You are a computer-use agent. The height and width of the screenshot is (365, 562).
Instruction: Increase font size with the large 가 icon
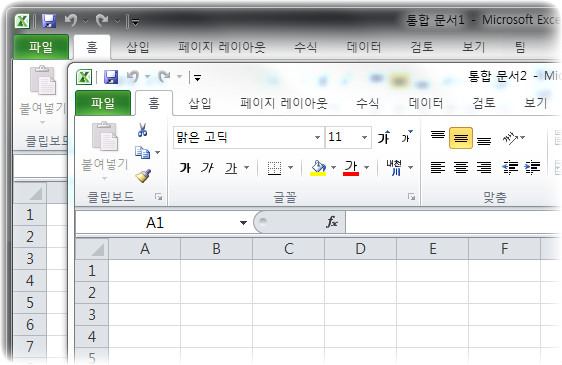pyautogui.click(x=384, y=137)
